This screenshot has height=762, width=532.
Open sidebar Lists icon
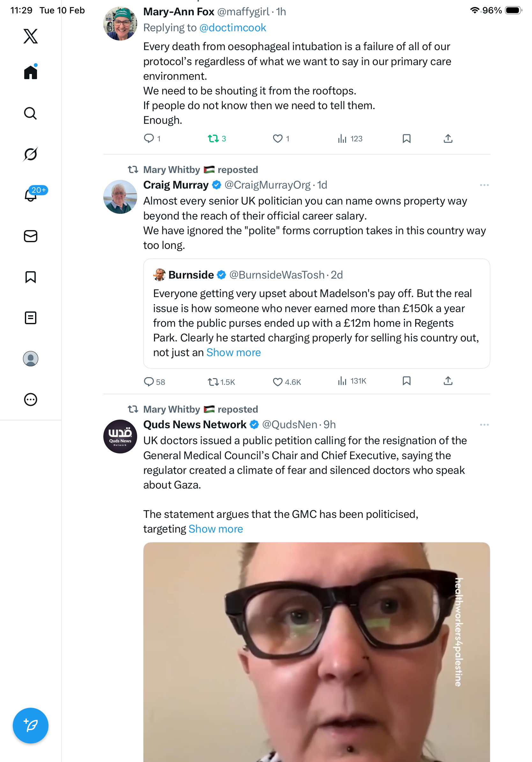coord(31,318)
